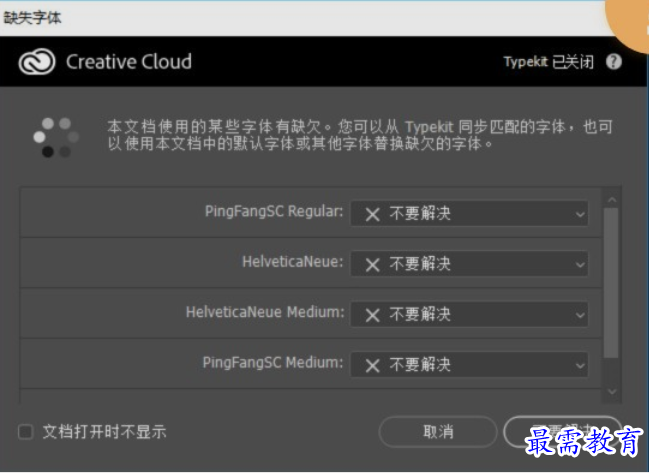Image resolution: width=649 pixels, height=473 pixels.
Task: Click the Typekit sync spinner icon
Action: [56, 137]
